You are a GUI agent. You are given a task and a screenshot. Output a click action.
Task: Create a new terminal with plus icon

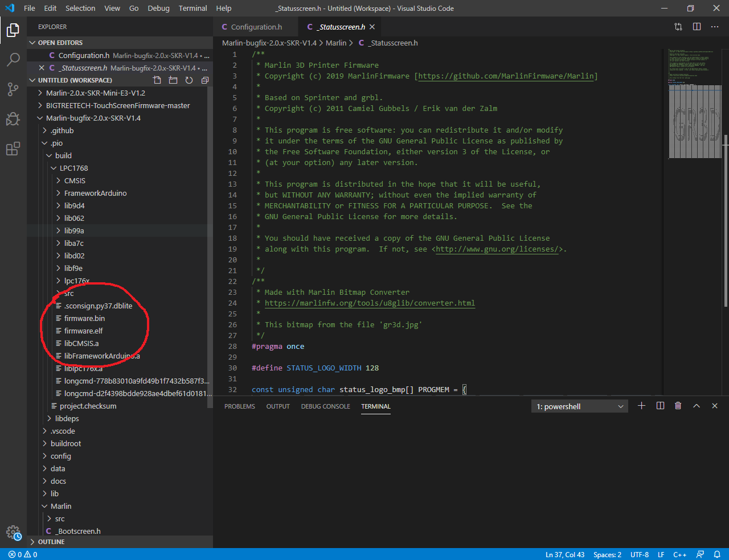pos(641,406)
